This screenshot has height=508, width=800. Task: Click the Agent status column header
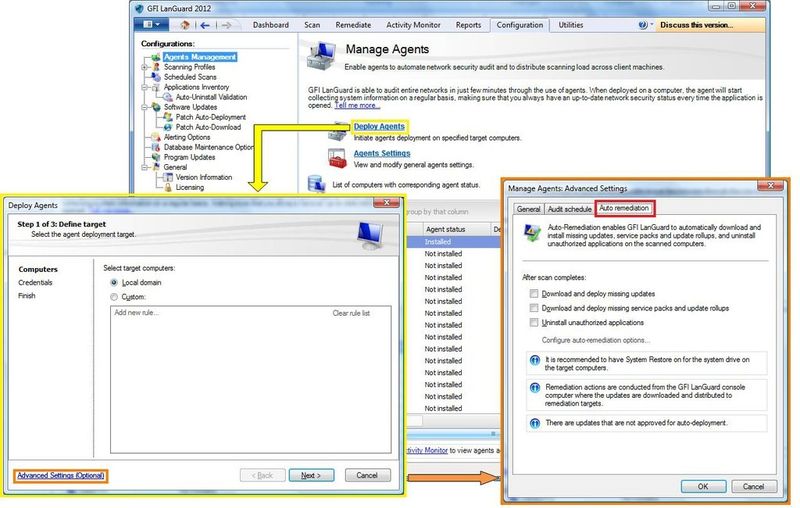tap(456, 230)
